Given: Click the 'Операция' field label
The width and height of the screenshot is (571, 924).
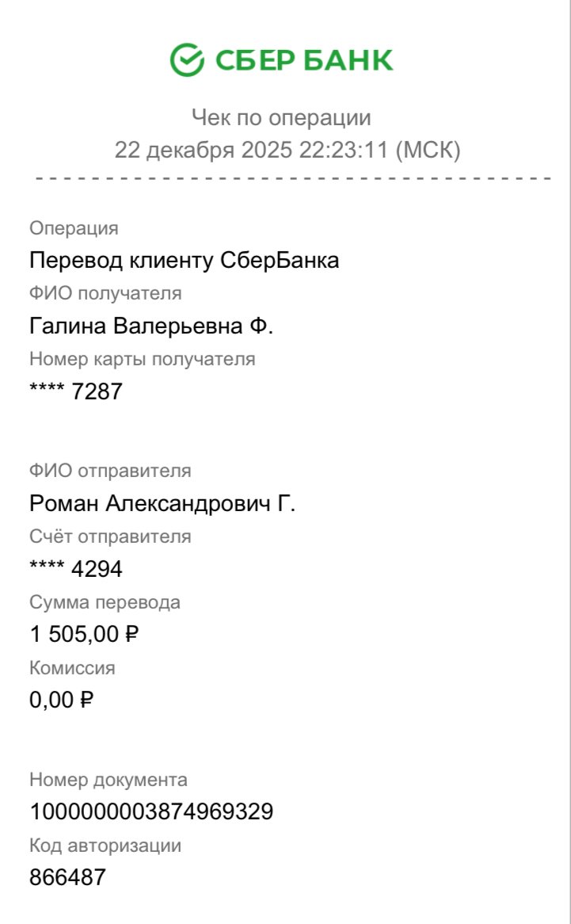Looking at the screenshot, I should point(74,228).
